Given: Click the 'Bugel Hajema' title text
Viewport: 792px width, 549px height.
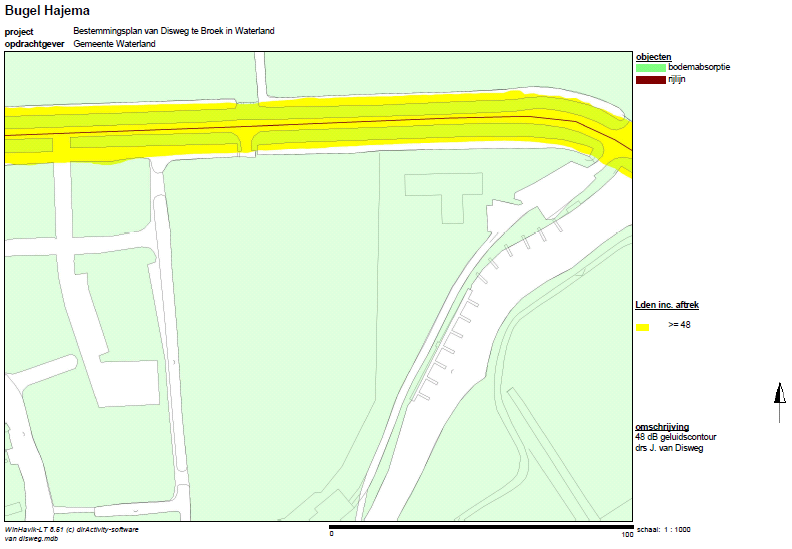Looking at the screenshot, I should 47,11.
